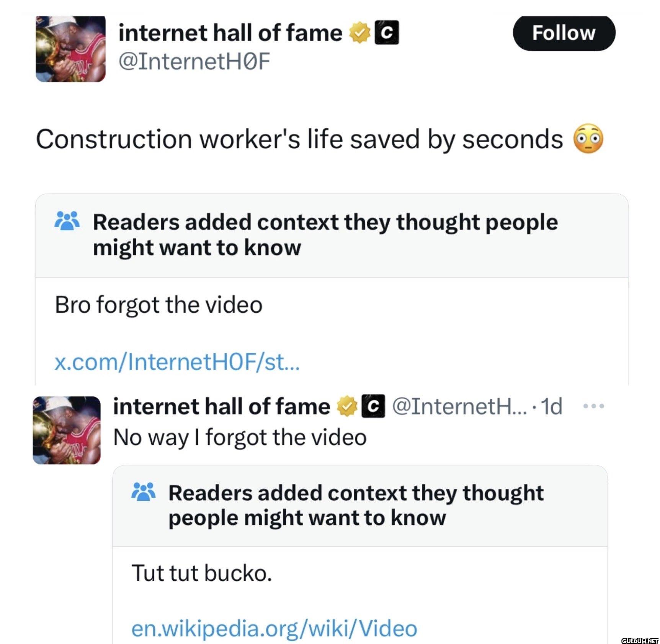This screenshot has height=644, width=660.
Task: Click the gold verified badge on top tweet
Action: (x=360, y=33)
